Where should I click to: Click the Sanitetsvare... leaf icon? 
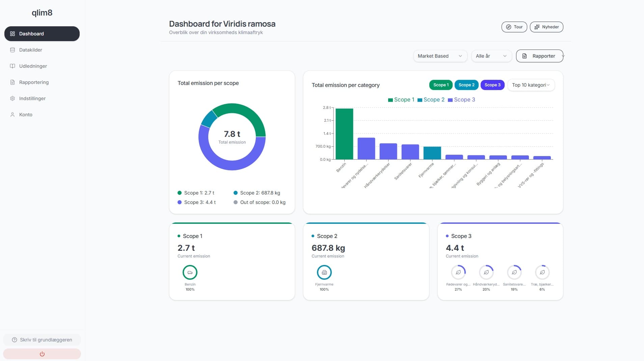(x=514, y=272)
